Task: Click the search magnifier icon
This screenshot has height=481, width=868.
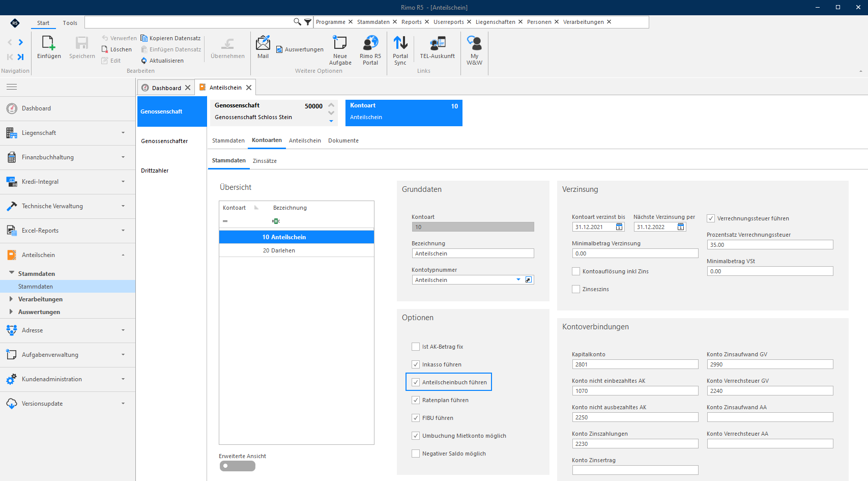Action: 297,22
